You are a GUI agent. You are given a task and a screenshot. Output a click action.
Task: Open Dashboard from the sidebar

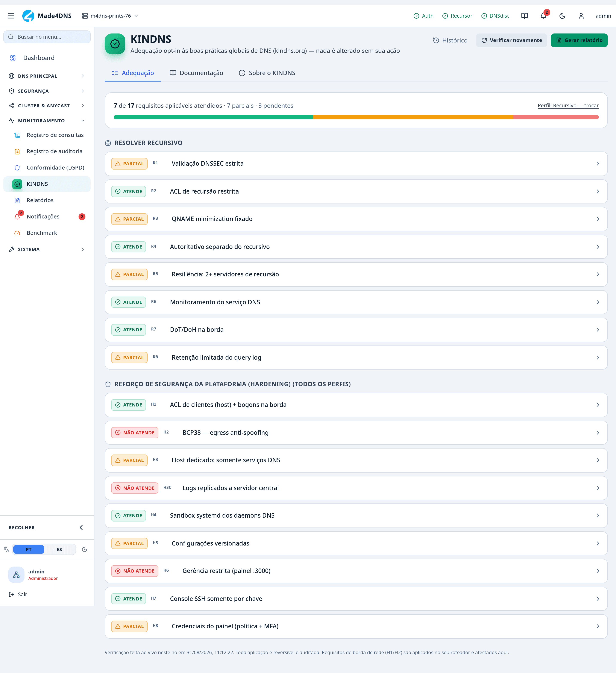[47, 58]
